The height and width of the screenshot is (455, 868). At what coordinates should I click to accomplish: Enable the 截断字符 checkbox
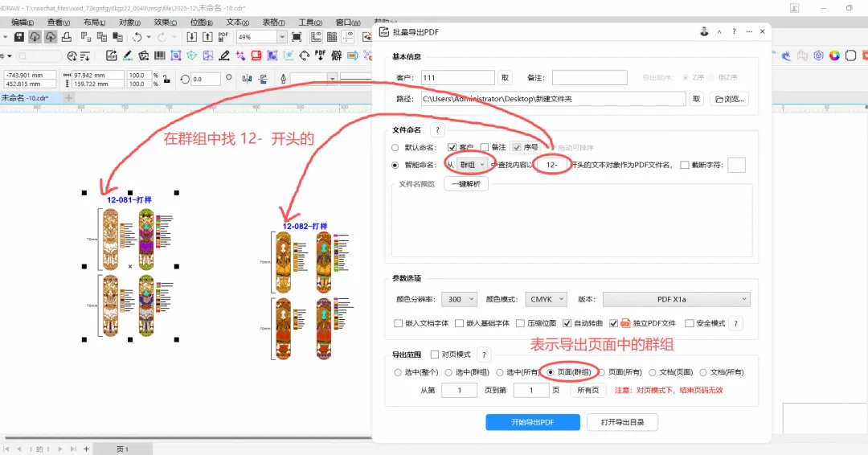pos(685,165)
